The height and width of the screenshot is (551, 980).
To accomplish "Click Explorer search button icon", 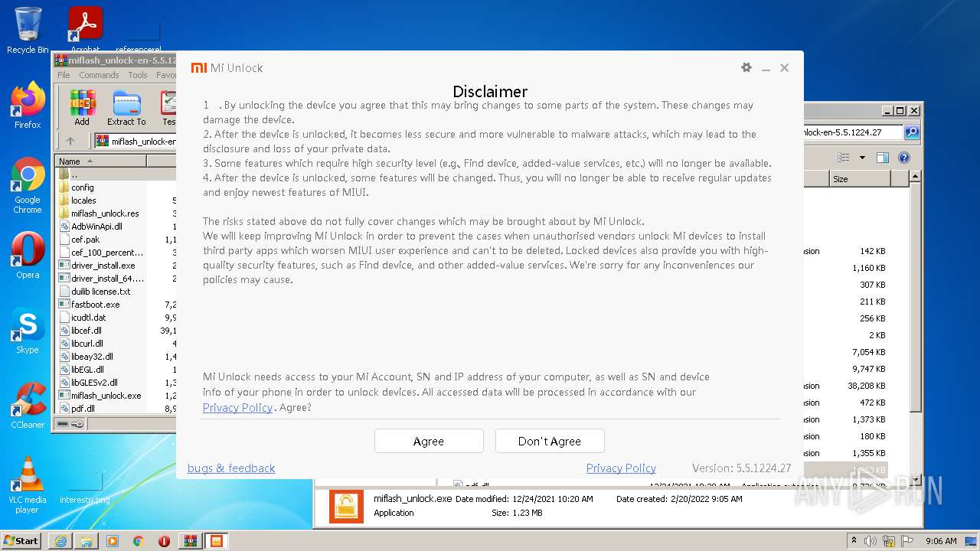I will 912,132.
